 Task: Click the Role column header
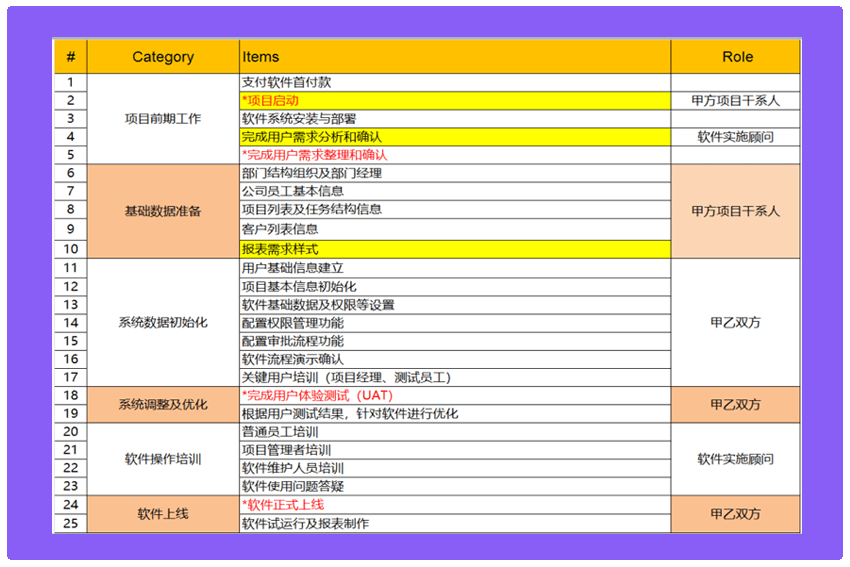point(736,57)
